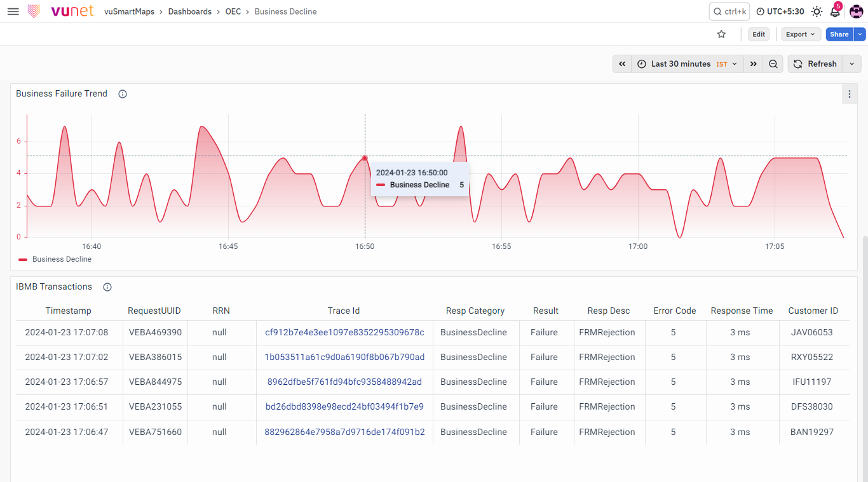Screen dimensions: 868x482
Task: Click the Edit button
Action: (759, 34)
